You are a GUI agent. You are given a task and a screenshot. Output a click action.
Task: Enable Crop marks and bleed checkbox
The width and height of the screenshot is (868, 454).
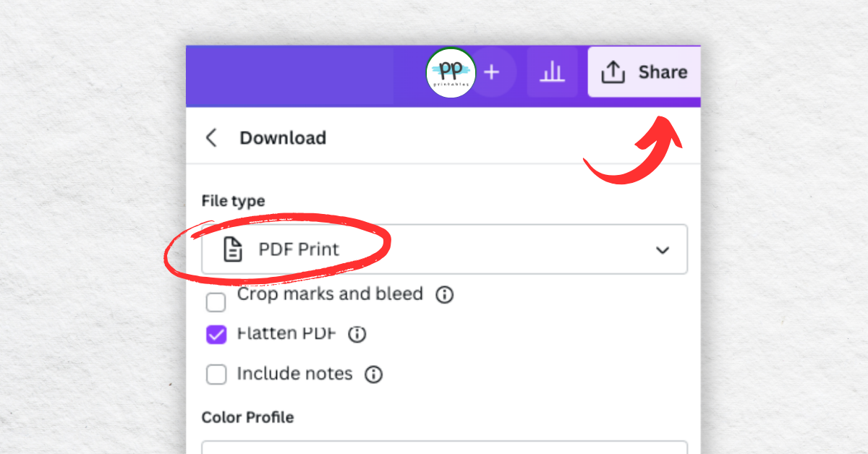[x=216, y=302]
